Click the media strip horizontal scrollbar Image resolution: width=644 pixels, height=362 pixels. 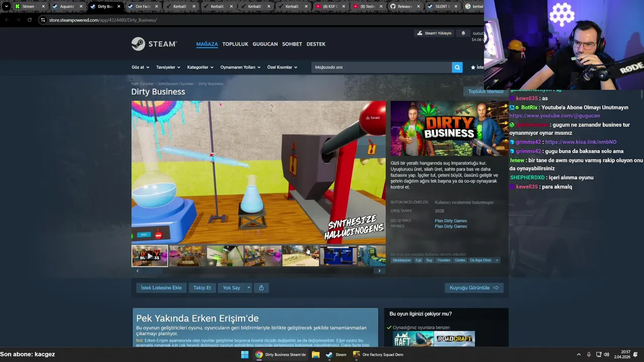point(258,270)
